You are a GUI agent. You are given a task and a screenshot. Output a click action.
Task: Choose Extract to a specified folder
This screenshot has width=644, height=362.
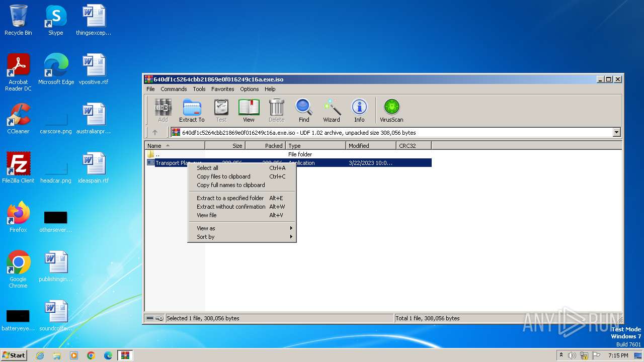pos(242,198)
